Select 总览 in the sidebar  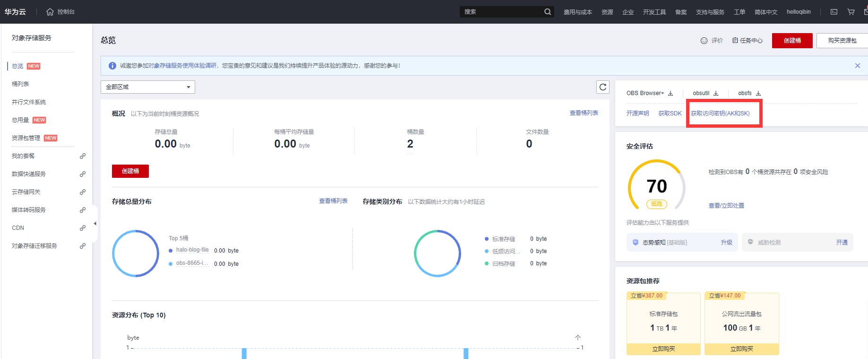tap(17, 66)
